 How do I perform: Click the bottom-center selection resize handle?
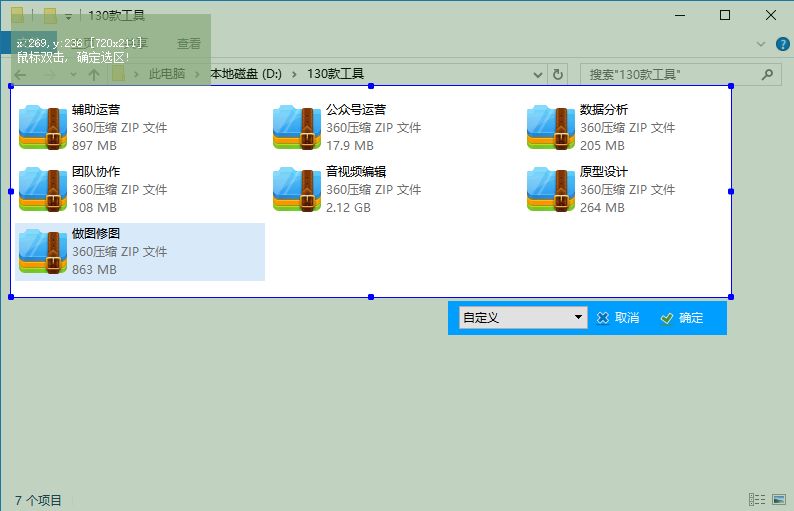tap(371, 297)
